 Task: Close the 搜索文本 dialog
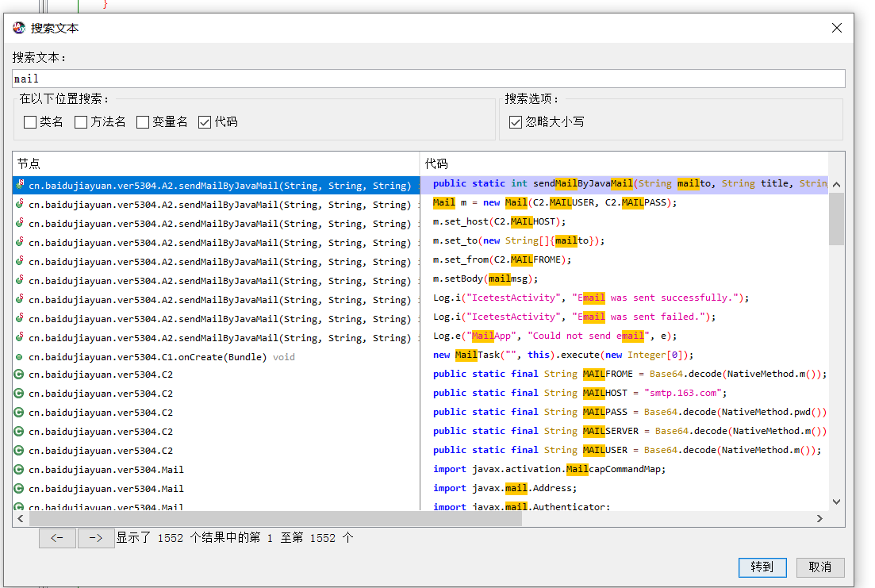pyautogui.click(x=836, y=28)
